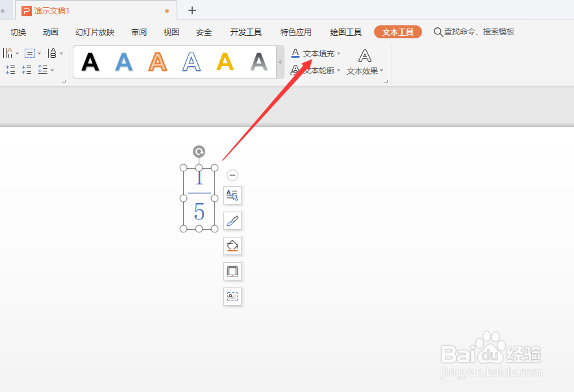
Task: Open the 文本效果 text effects dropdown
Action: click(364, 70)
